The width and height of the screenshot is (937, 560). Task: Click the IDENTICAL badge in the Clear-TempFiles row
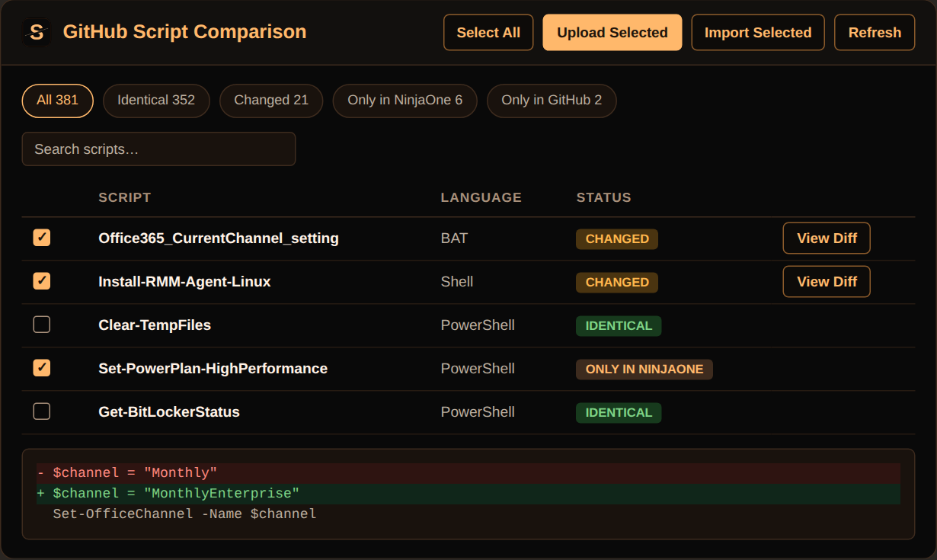tap(619, 325)
